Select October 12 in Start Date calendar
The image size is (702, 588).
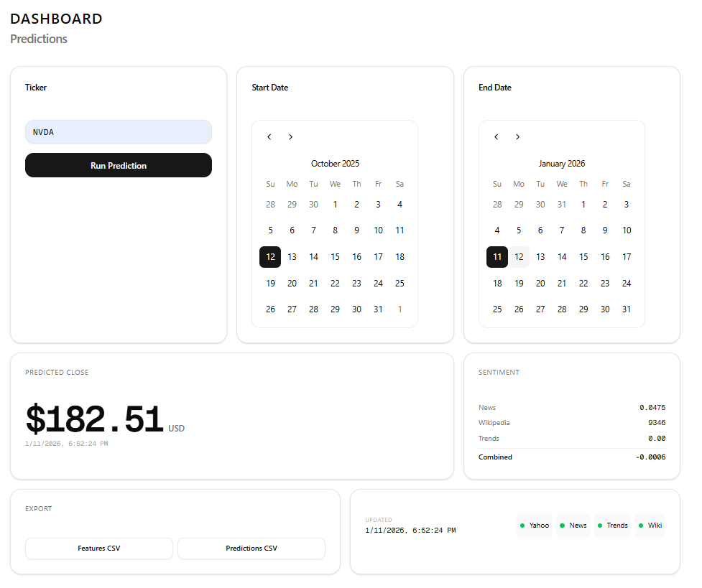270,257
